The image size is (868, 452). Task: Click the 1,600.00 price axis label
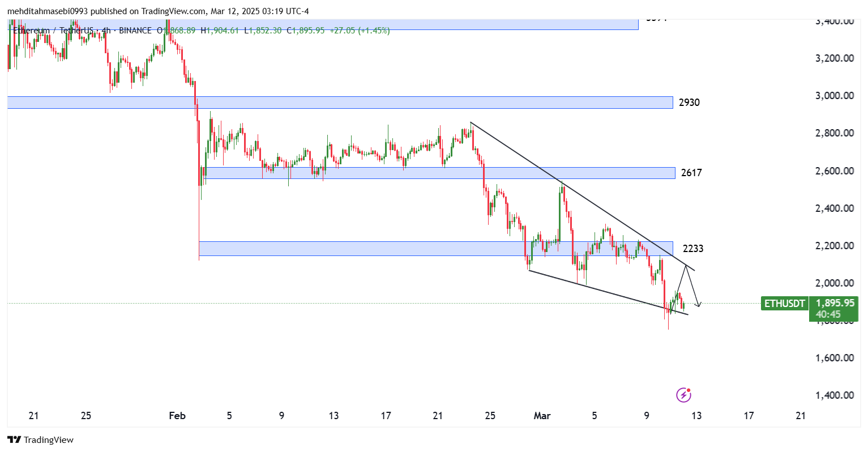coord(835,358)
